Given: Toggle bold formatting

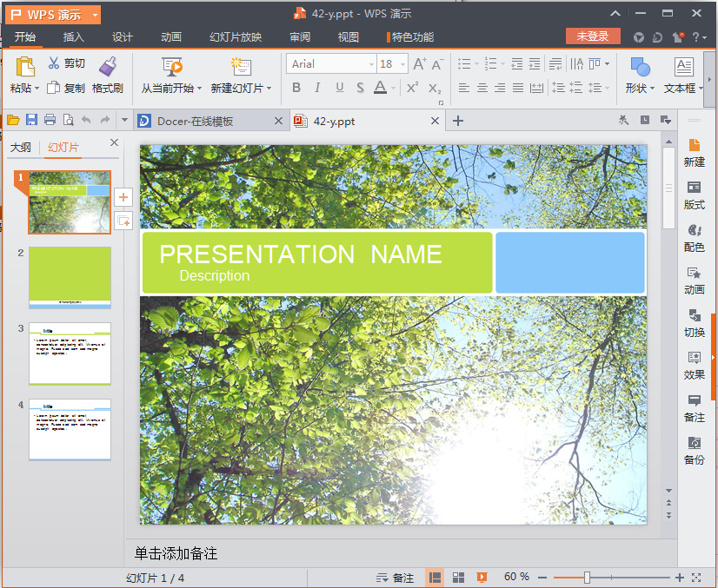Looking at the screenshot, I should click(x=296, y=88).
